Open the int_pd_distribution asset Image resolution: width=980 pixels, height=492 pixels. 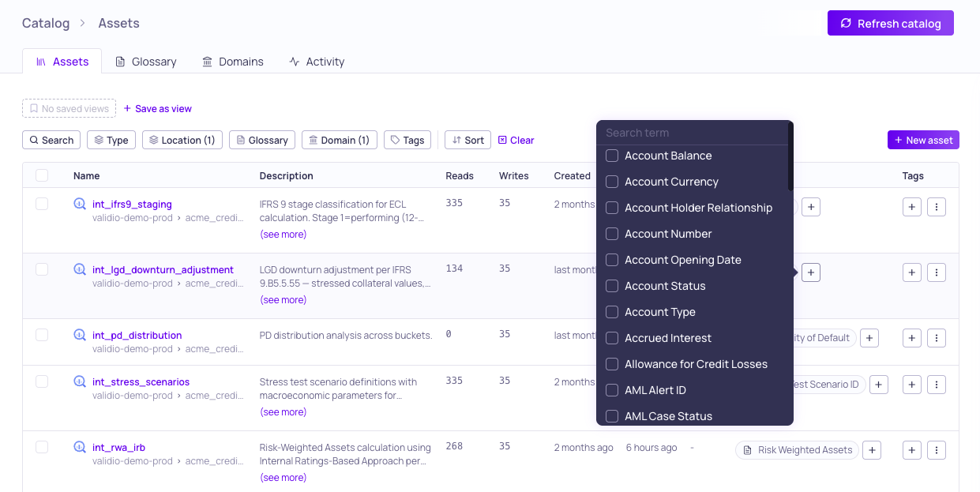pyautogui.click(x=137, y=335)
